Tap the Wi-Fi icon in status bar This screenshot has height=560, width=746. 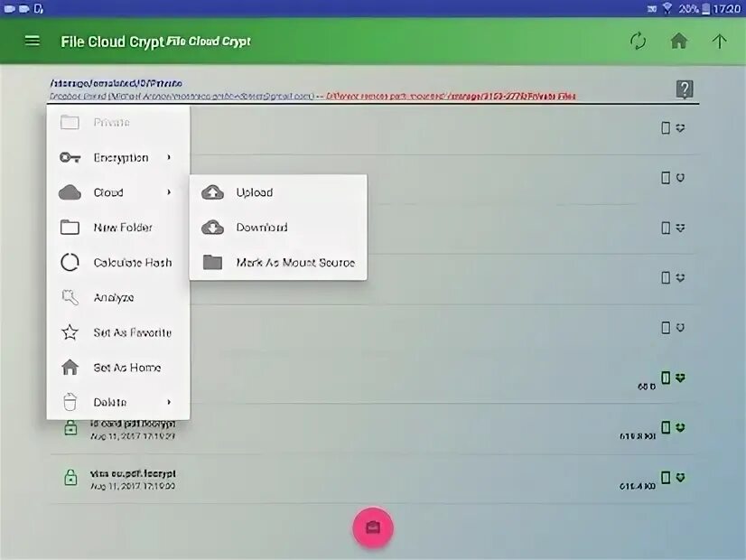pos(667,8)
